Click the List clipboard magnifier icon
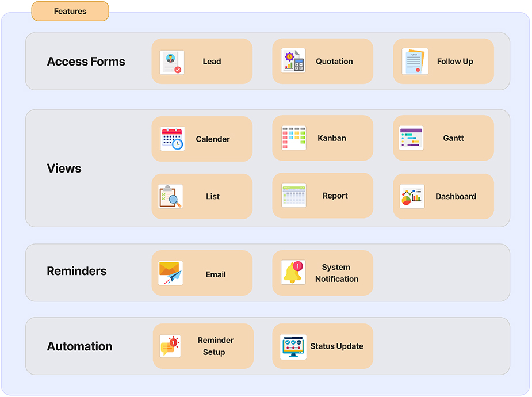This screenshot has height=397, width=532. point(171,196)
